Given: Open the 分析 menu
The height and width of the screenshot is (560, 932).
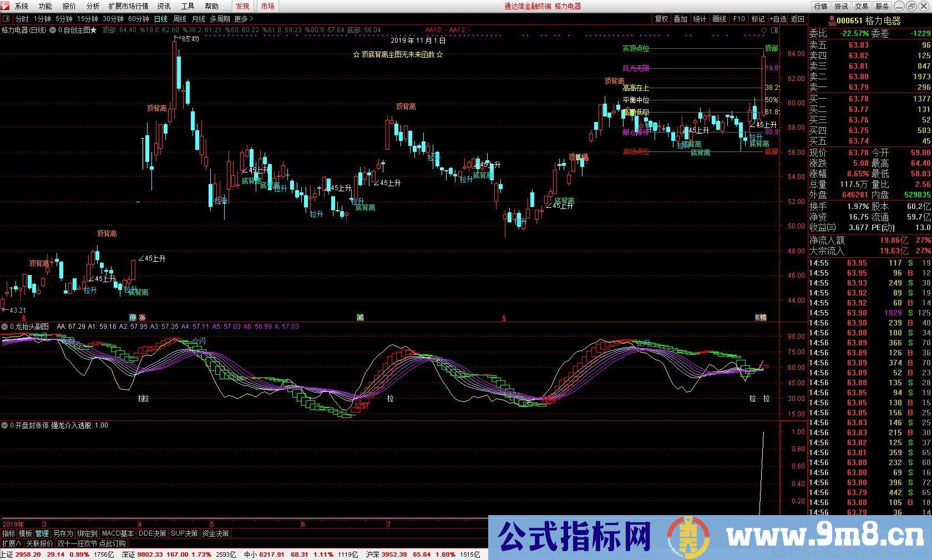Looking at the screenshot, I should [93, 6].
